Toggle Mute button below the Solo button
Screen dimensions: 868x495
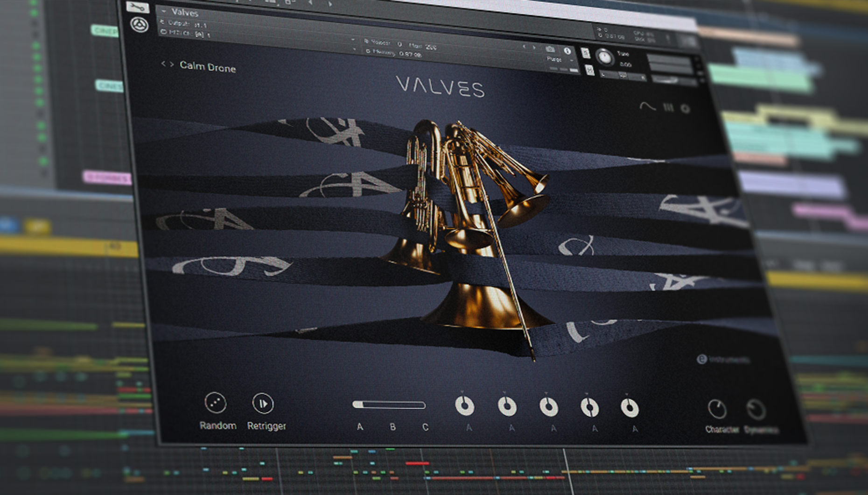pos(590,71)
